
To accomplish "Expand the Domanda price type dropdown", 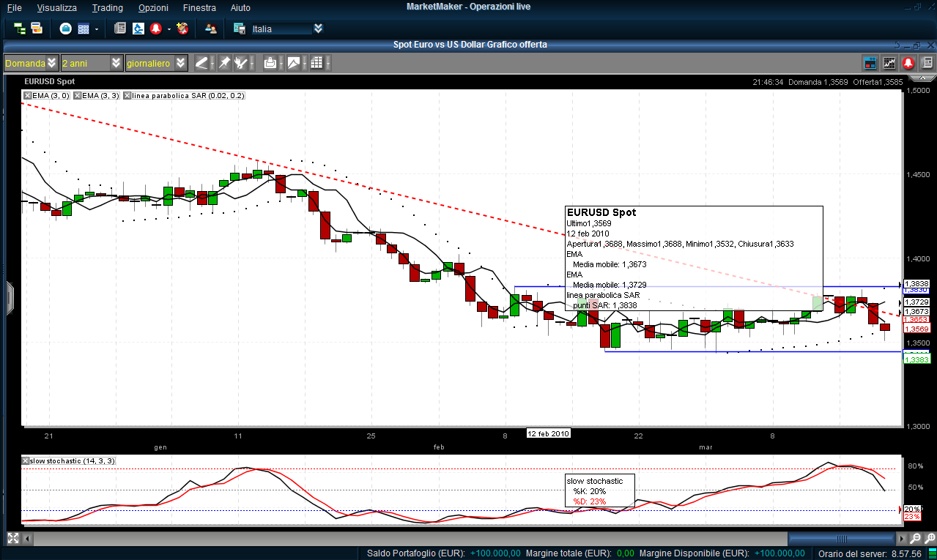I will (51, 63).
